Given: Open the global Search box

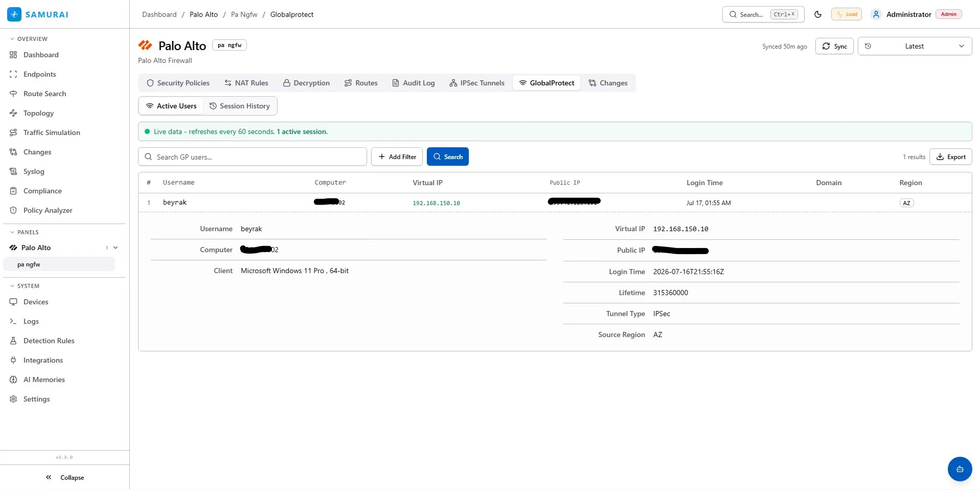Looking at the screenshot, I should point(763,14).
